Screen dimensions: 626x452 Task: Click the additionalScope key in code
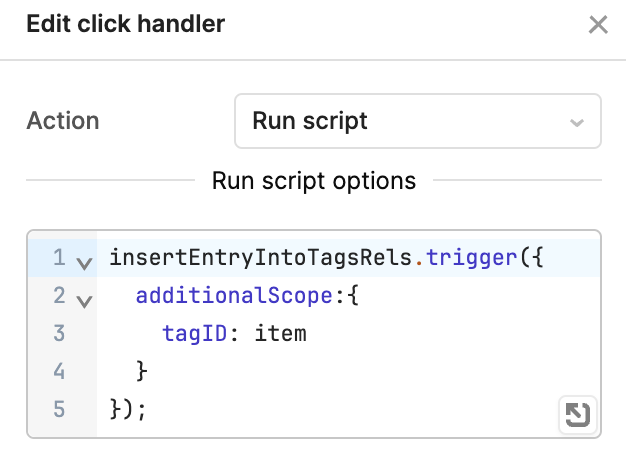tap(234, 296)
